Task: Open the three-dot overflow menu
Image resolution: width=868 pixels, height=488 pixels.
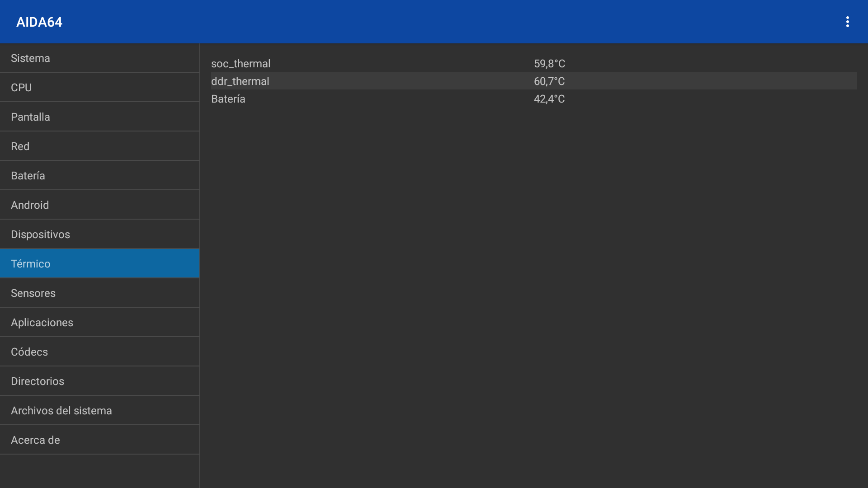Action: 847,22
